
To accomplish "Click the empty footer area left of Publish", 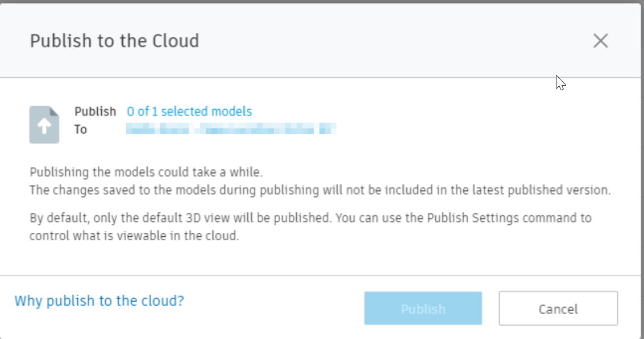I will tap(273, 308).
